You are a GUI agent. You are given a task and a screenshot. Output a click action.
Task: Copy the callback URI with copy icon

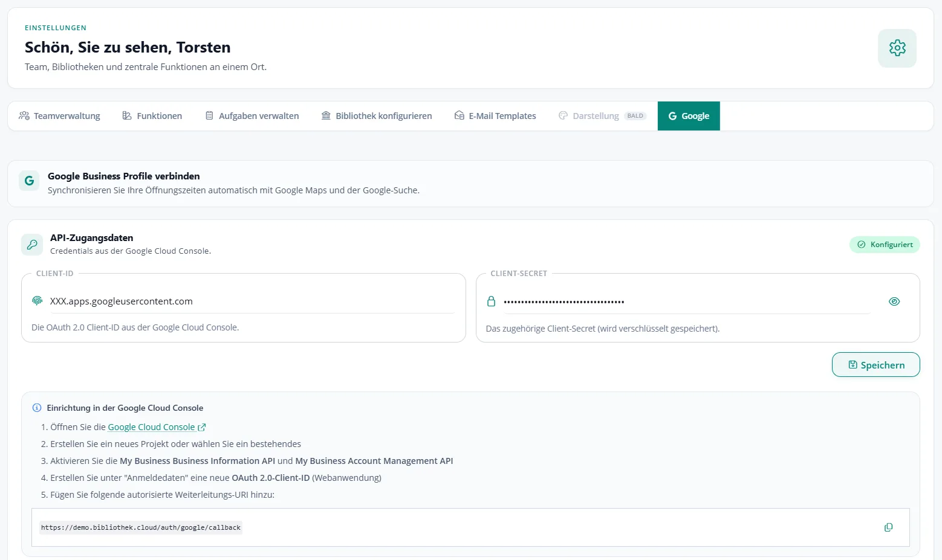(888, 527)
